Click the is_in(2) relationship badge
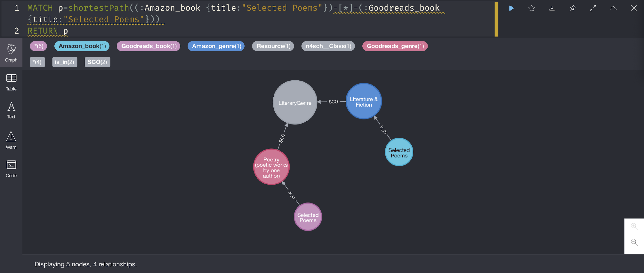This screenshot has height=273, width=644. pos(65,62)
